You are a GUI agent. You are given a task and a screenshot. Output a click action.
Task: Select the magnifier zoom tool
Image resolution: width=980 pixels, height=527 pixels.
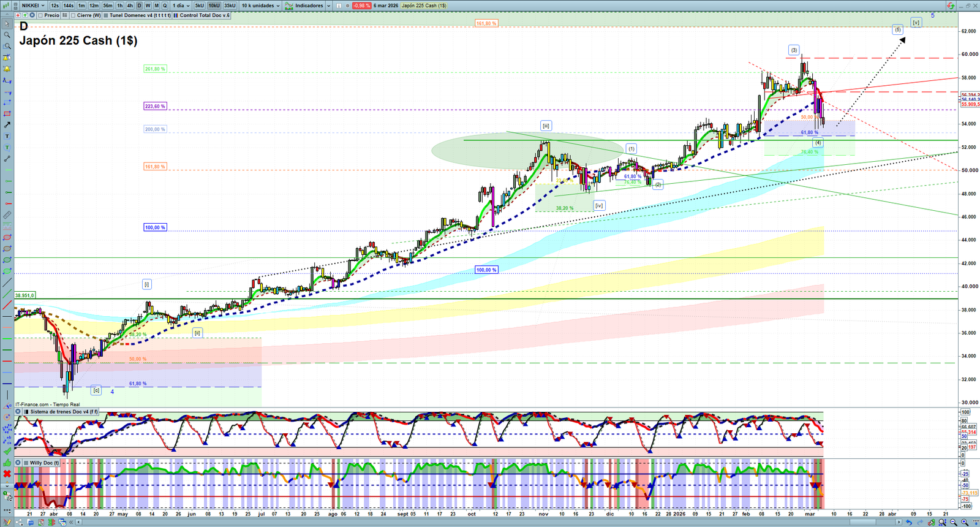(7, 35)
